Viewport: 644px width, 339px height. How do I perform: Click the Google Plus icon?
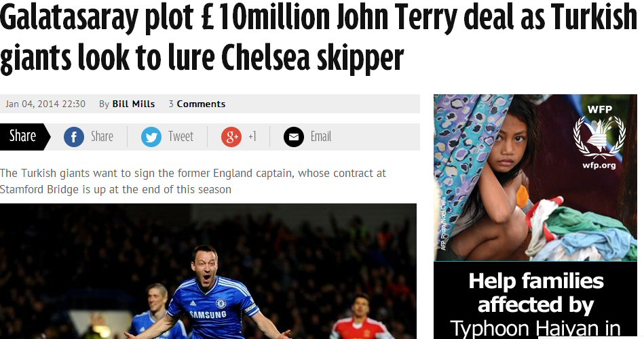coord(231,137)
